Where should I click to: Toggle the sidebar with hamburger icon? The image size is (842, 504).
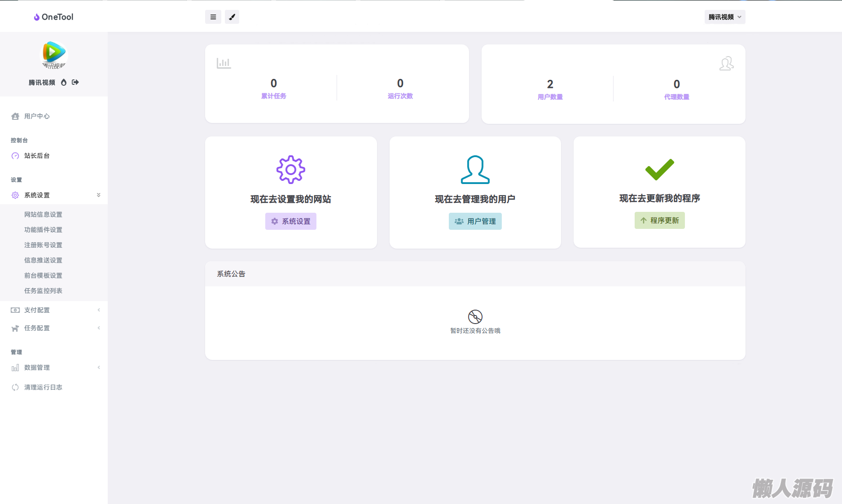click(213, 17)
